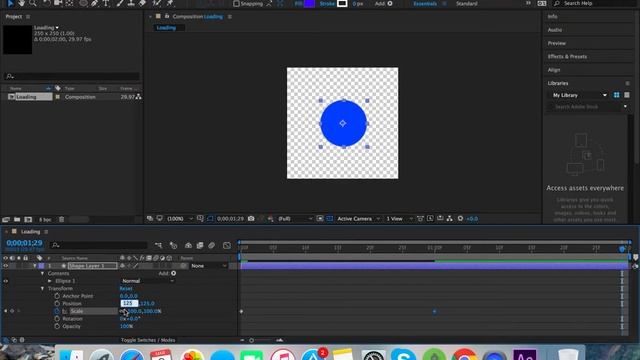Open the Info panel
Image resolution: width=640 pixels, height=360 pixels.
552,16
